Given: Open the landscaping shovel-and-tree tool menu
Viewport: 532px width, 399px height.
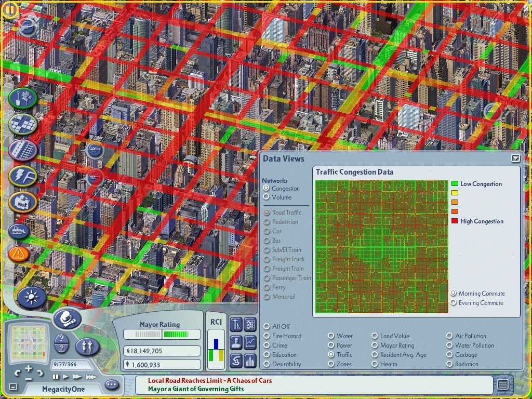Looking at the screenshot, I should (x=23, y=98).
